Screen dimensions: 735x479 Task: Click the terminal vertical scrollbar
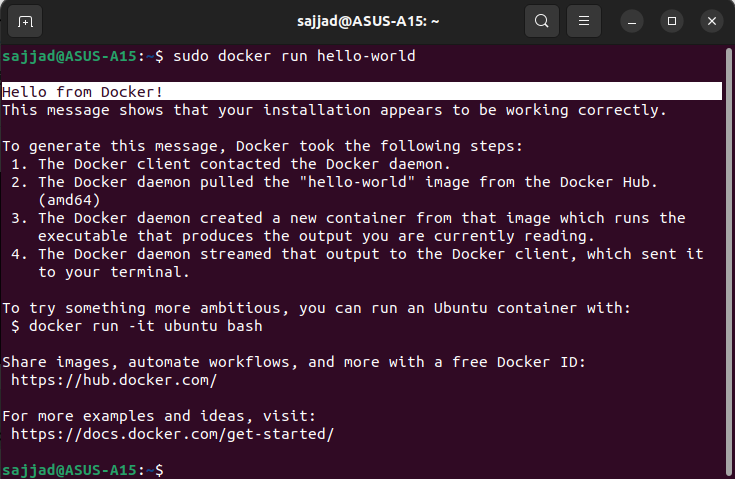[x=729, y=261]
